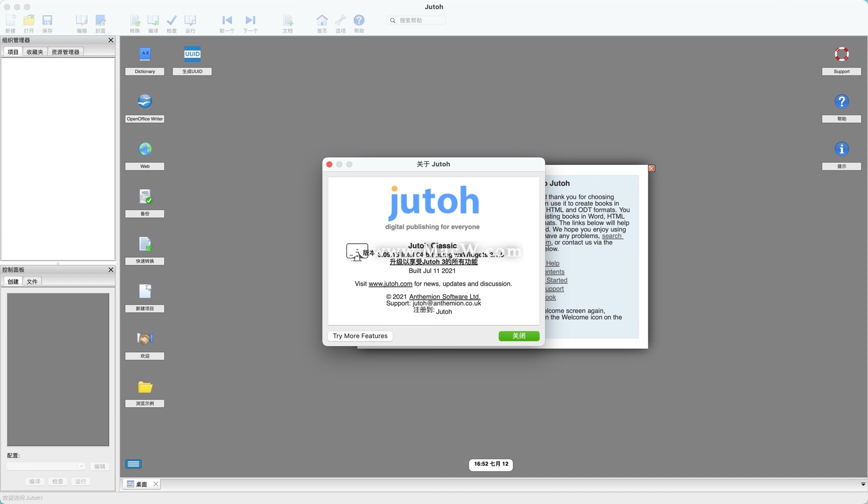Switch to the 收藏夹 tab

(x=35, y=52)
